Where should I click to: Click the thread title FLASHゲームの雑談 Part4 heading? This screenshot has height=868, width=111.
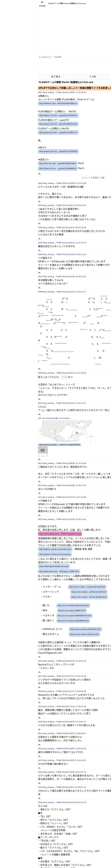(x=66, y=82)
